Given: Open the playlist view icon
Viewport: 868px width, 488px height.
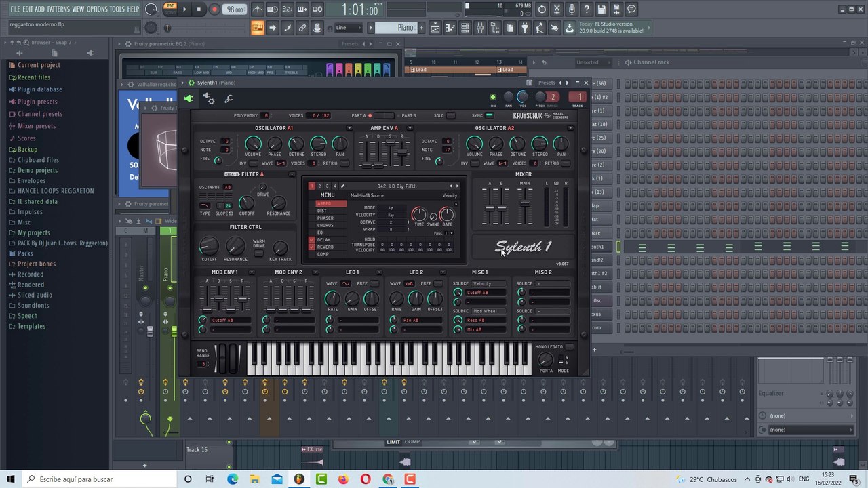Looking at the screenshot, I should (435, 28).
